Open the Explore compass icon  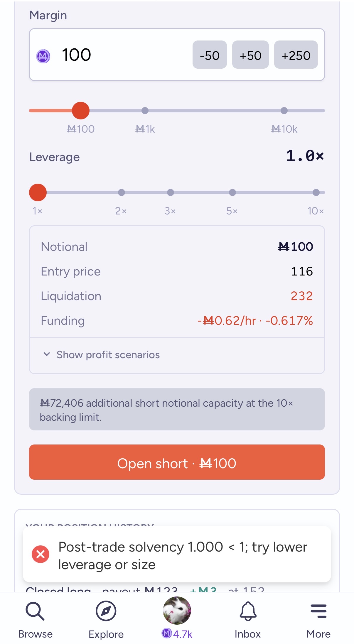106,611
